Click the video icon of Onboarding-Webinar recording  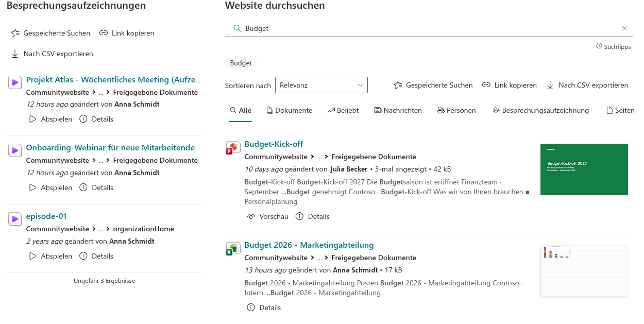pyautogui.click(x=14, y=150)
